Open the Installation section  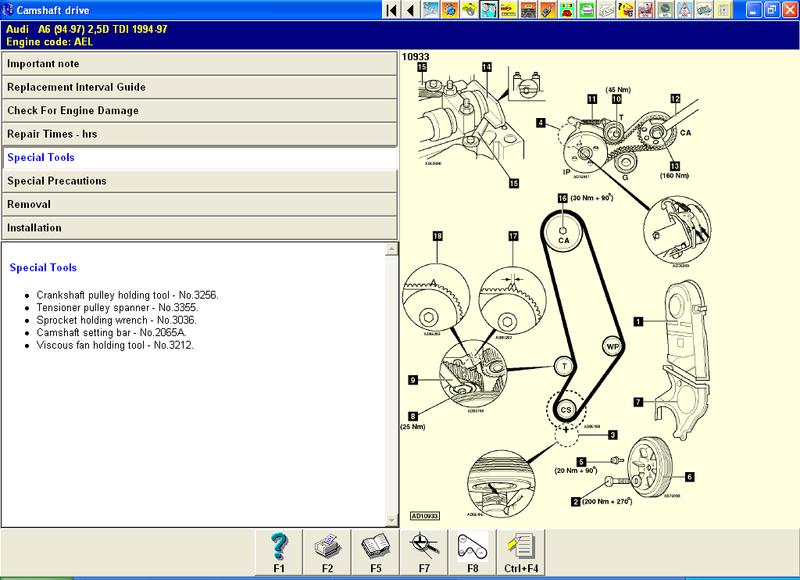(198, 228)
